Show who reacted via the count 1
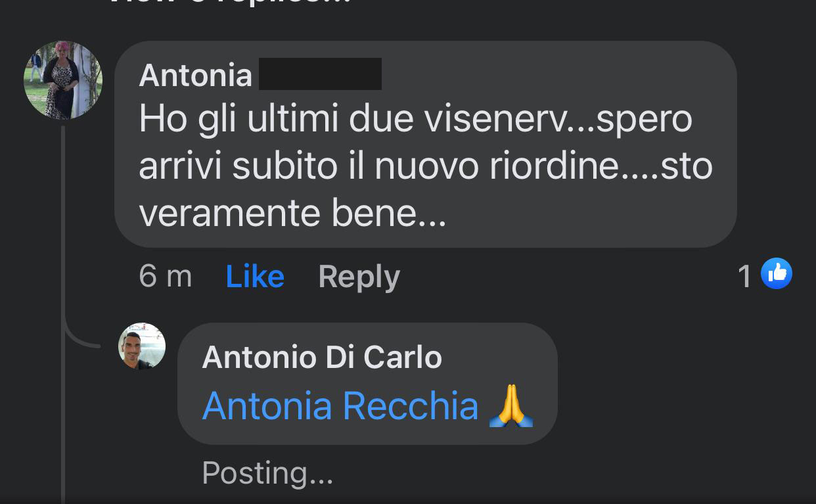Image resolution: width=816 pixels, height=504 pixels. (x=744, y=276)
